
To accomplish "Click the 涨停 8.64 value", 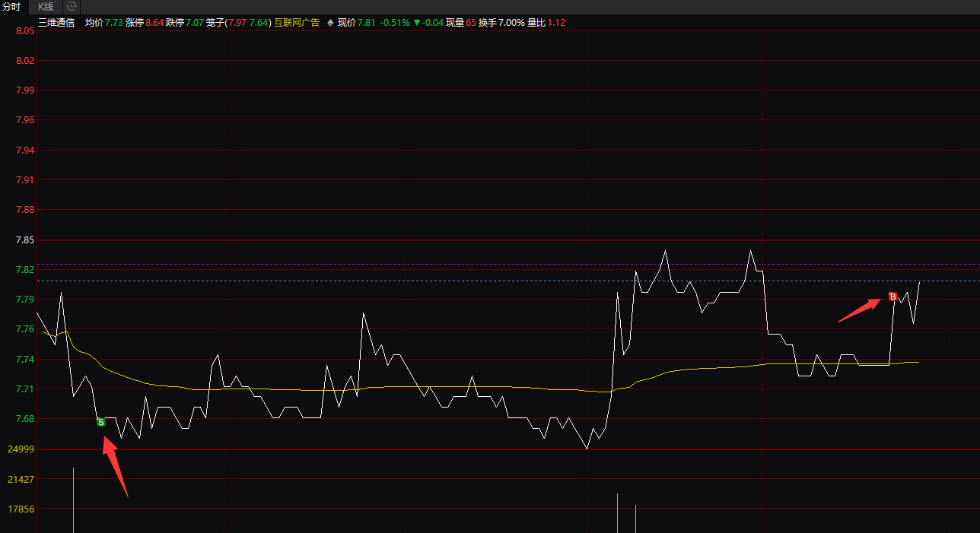I will [154, 23].
